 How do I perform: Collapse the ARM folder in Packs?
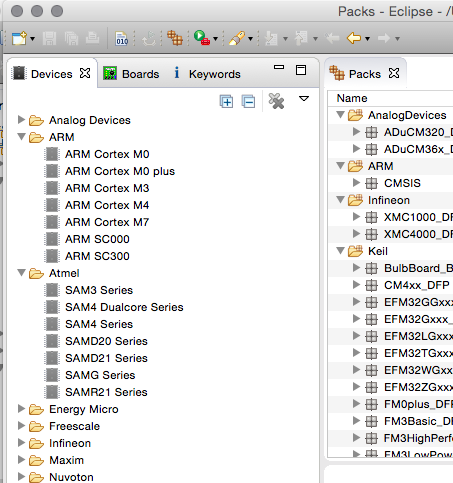click(x=340, y=166)
